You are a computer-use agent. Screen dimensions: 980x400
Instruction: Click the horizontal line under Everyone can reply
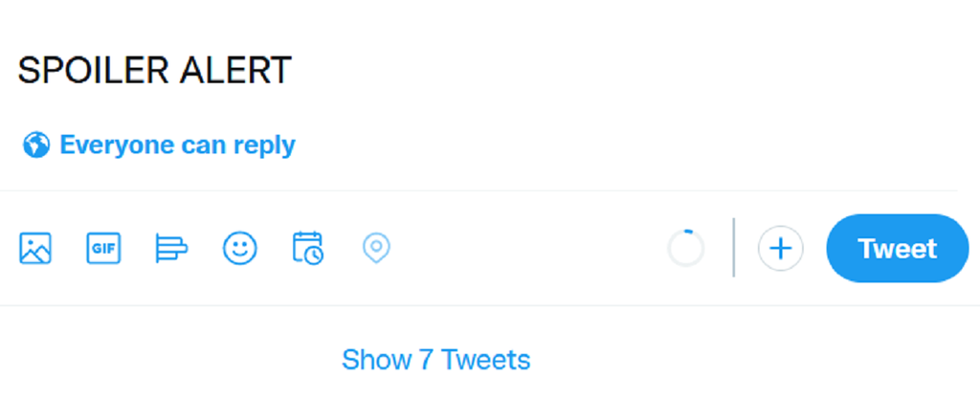(x=479, y=190)
